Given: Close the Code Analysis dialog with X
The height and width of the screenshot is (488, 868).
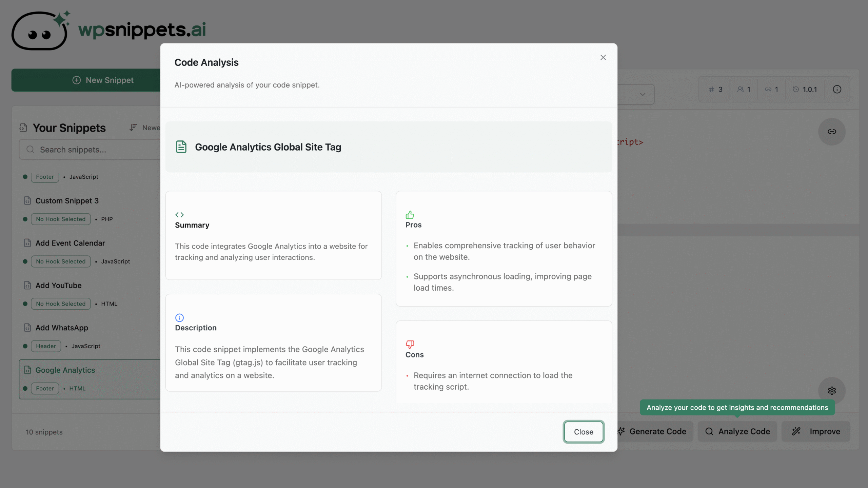Looking at the screenshot, I should [603, 57].
